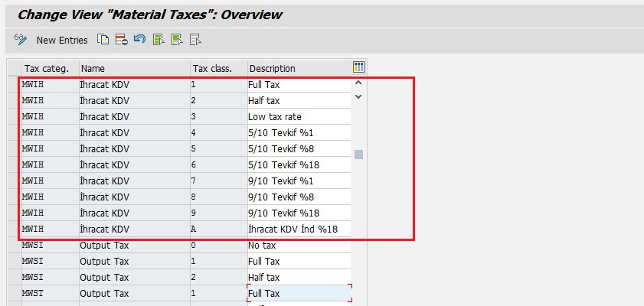The image size is (644, 306).
Task: Click the Select Block icon
Action: point(177,40)
